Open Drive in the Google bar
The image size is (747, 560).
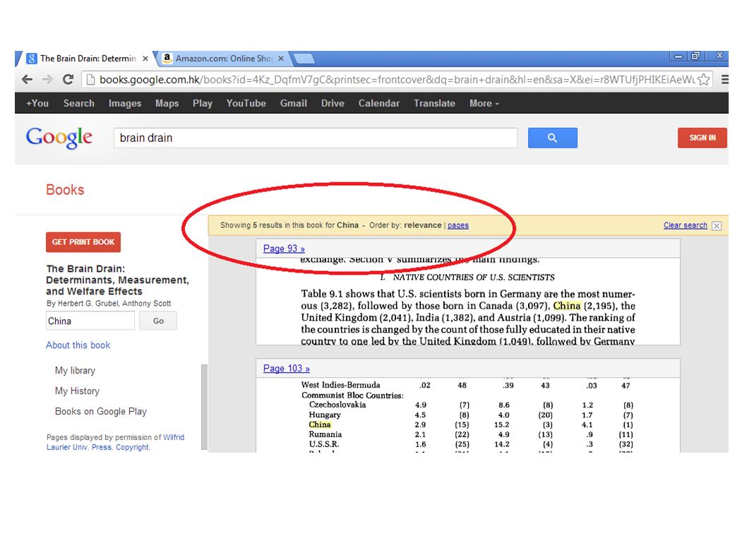333,103
